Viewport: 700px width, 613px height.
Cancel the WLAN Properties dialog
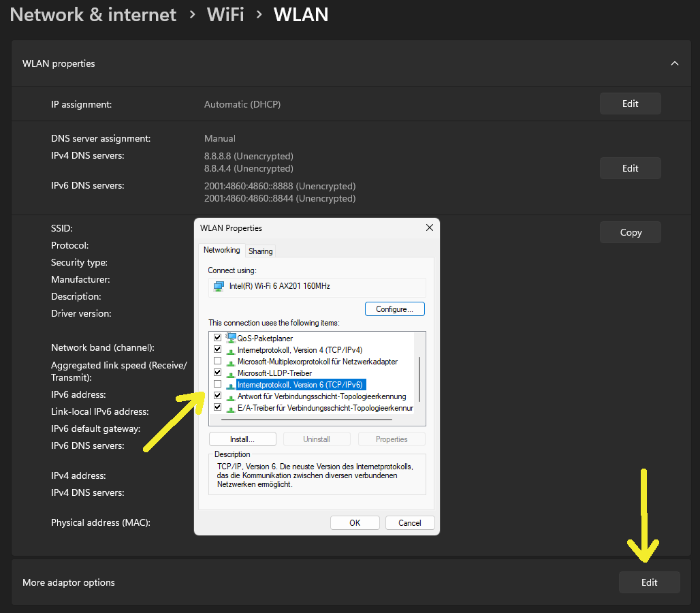[410, 523]
